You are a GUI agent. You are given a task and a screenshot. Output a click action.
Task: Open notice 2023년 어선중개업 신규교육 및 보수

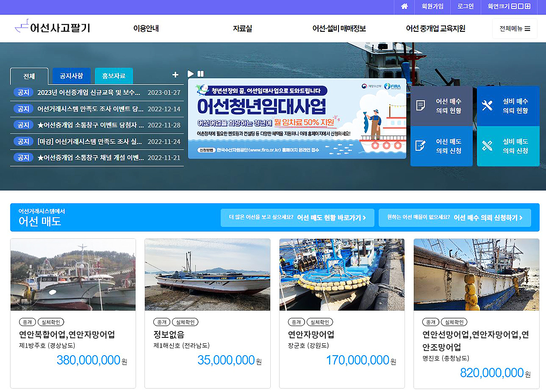pyautogui.click(x=89, y=92)
